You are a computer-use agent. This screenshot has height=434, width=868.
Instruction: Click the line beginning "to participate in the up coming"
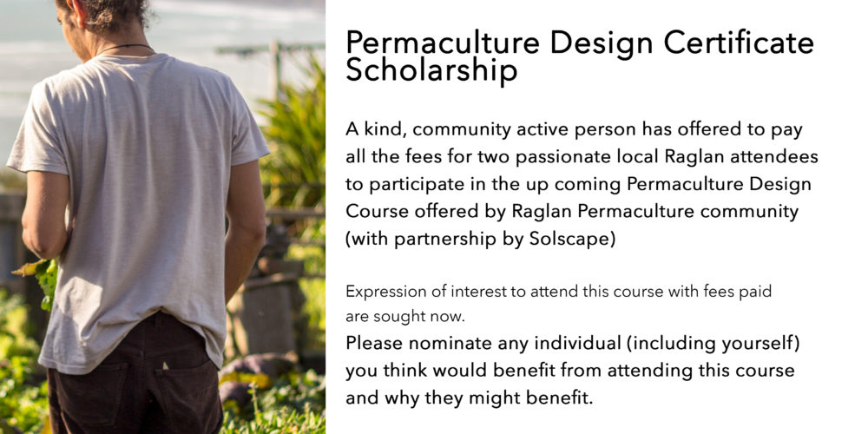click(578, 184)
